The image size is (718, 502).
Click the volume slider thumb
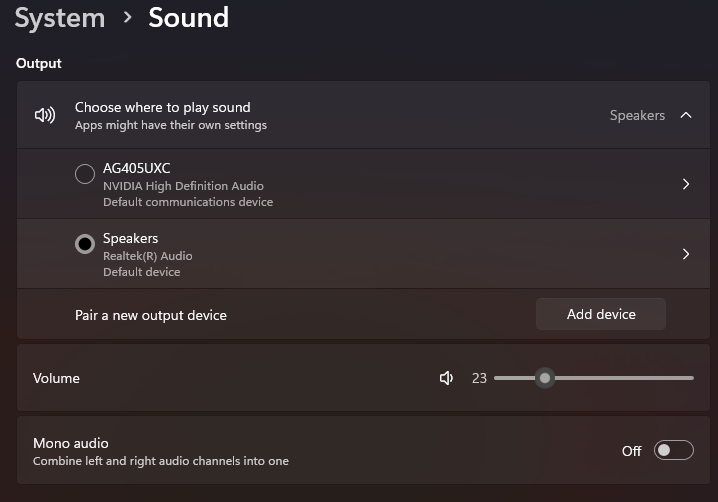544,378
